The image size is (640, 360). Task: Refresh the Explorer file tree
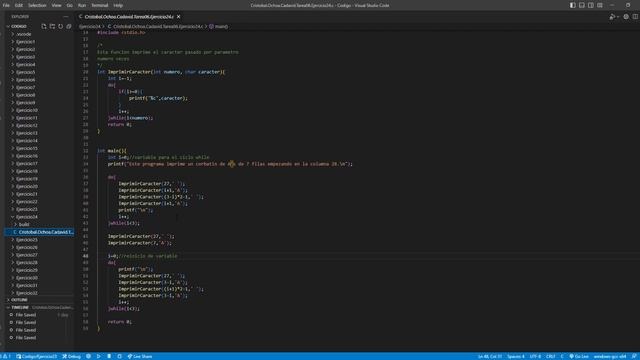(x=60, y=26)
